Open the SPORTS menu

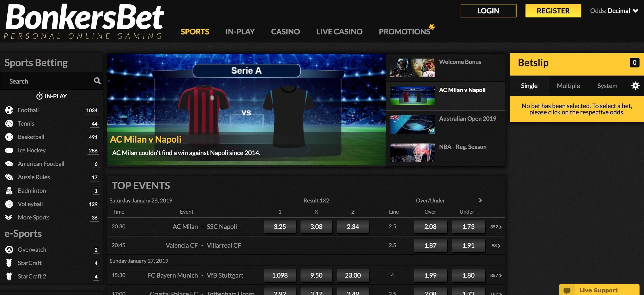195,32
